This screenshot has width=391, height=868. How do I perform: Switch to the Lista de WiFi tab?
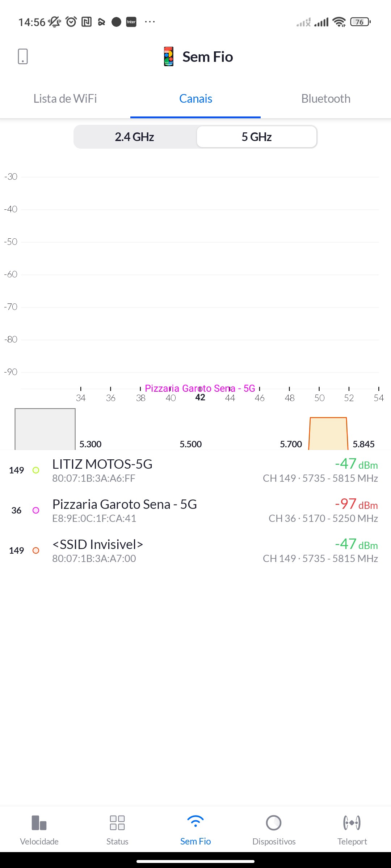click(x=65, y=99)
